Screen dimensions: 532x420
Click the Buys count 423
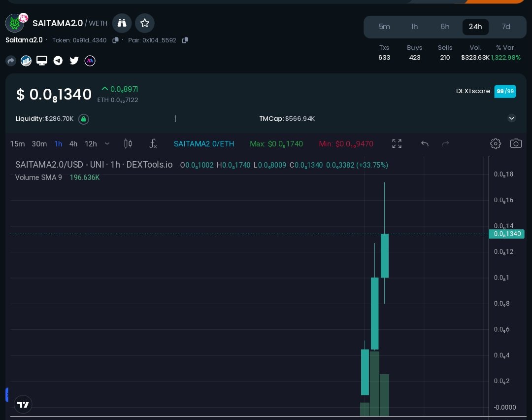[415, 57]
